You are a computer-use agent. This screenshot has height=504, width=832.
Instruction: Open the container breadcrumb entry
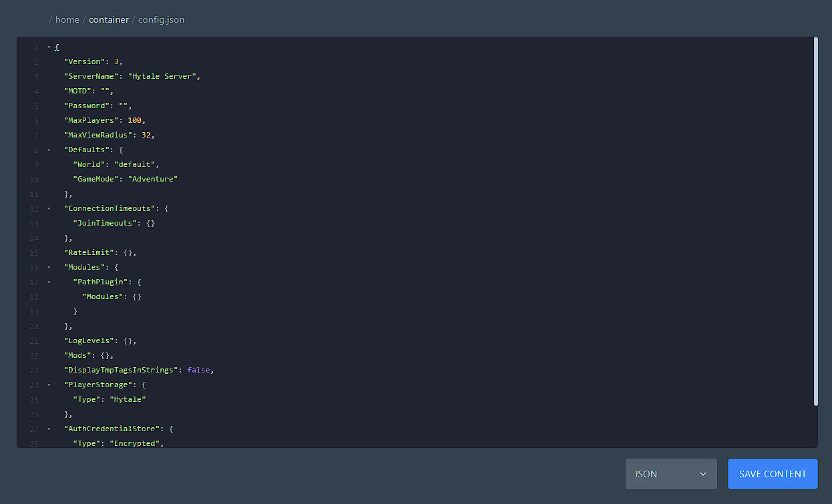(x=108, y=19)
